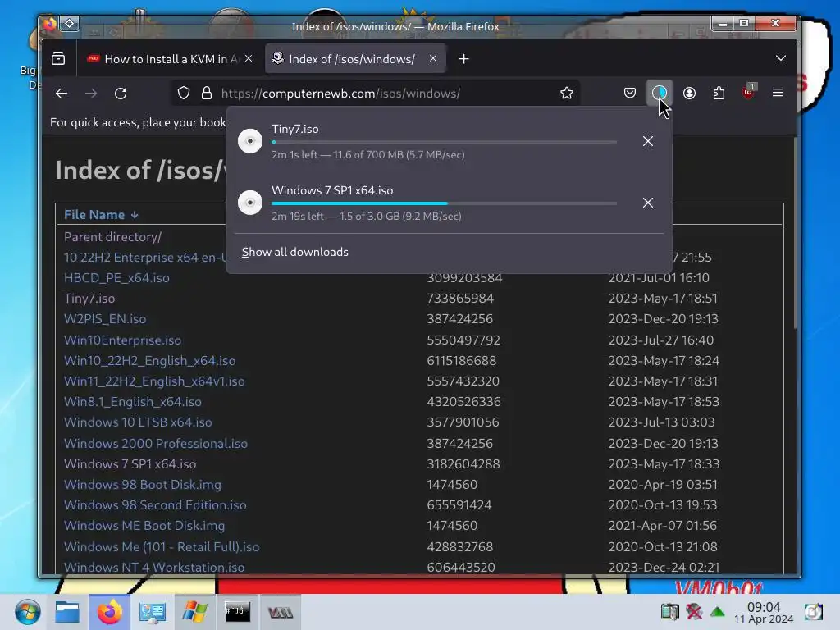Switch to How to Install a KVM tab

coord(171,59)
